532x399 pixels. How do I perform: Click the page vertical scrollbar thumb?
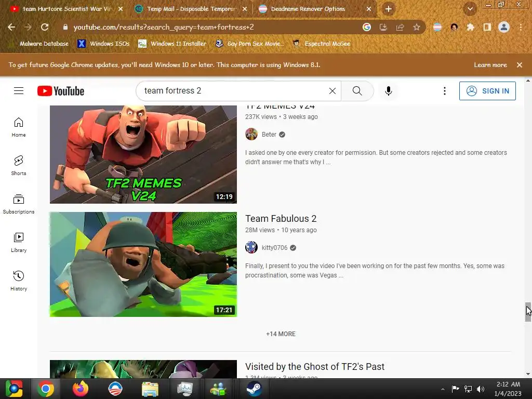528,312
